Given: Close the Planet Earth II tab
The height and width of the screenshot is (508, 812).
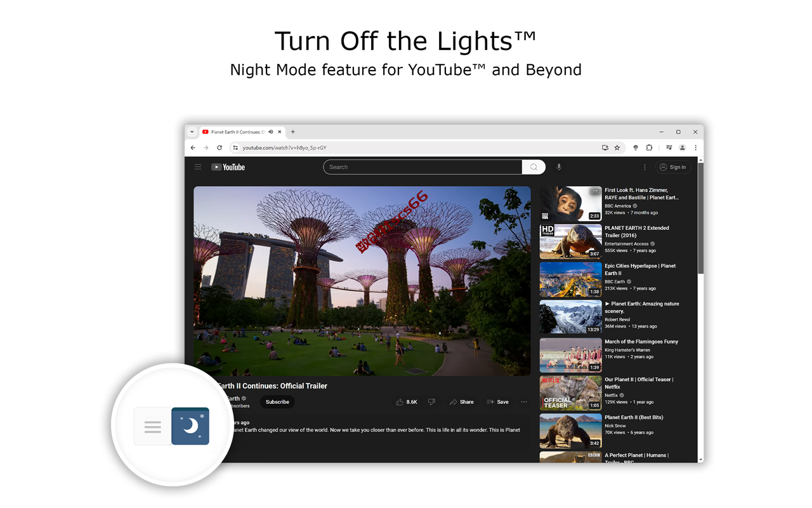Looking at the screenshot, I should (x=280, y=132).
